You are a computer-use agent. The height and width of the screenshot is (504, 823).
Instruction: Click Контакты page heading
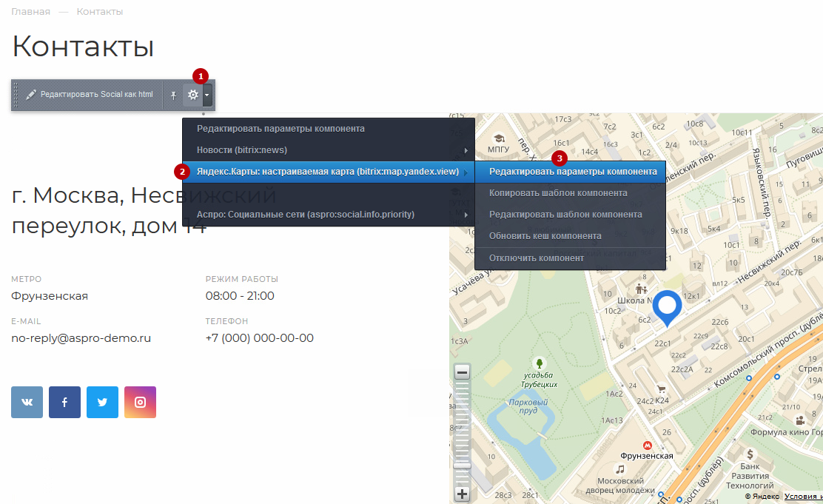click(x=83, y=46)
